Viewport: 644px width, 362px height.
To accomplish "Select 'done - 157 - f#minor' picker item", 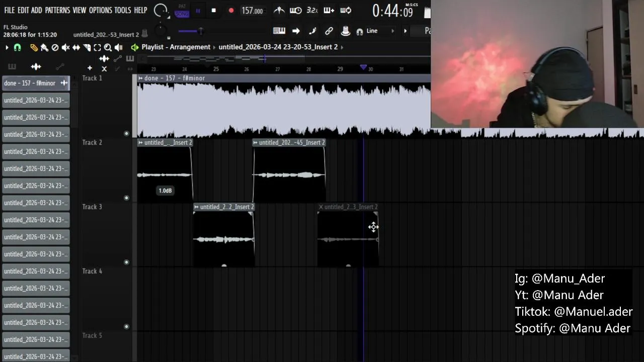I will point(36,83).
